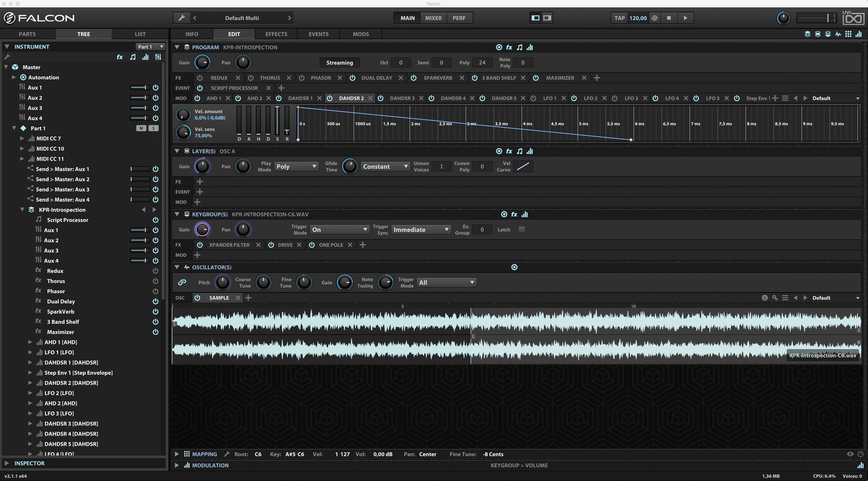868x481 pixels.
Task: Click the TAP tempo button
Action: (x=619, y=18)
